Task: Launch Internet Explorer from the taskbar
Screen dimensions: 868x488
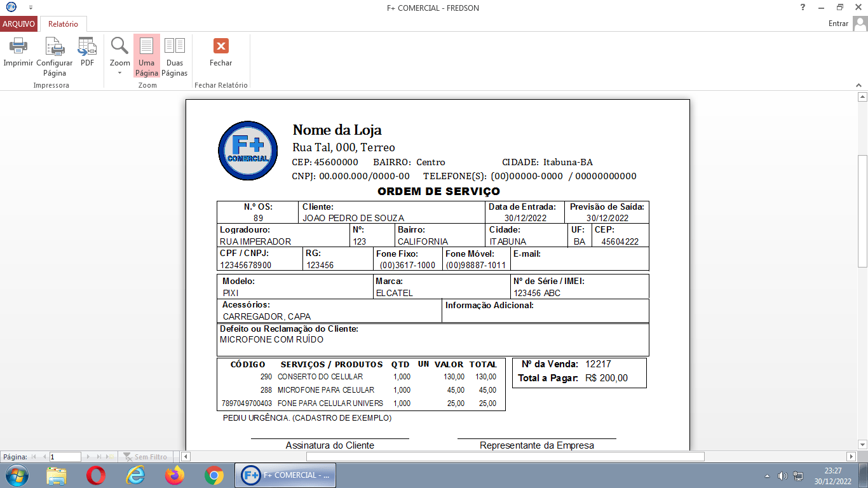Action: click(x=135, y=475)
